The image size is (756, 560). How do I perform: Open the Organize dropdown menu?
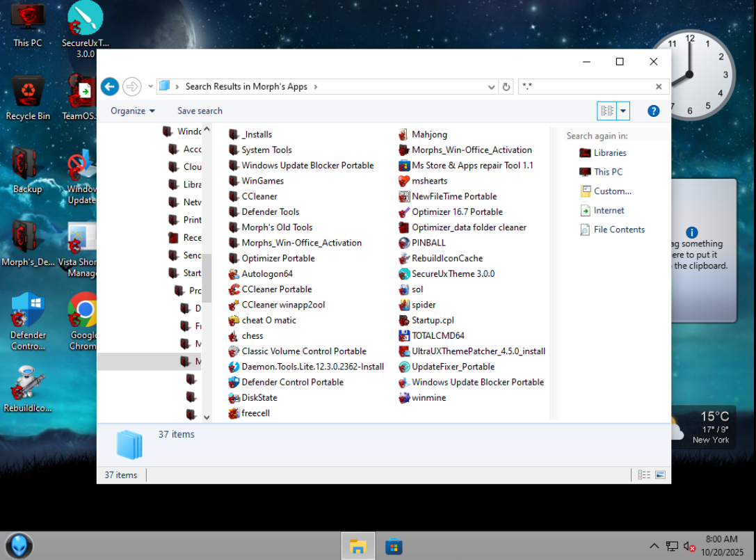tap(132, 111)
